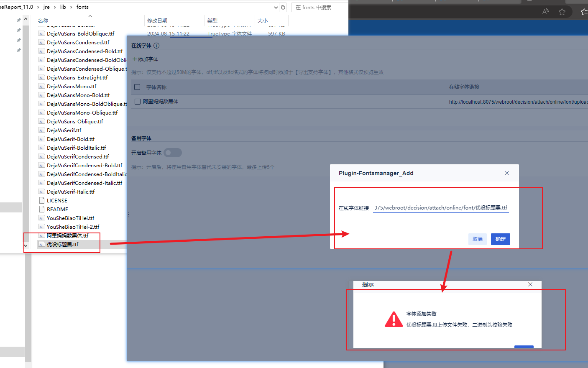
Task: Select the file DejaVuSerifCondensed-Italic.ttf
Action: pyautogui.click(x=84, y=183)
